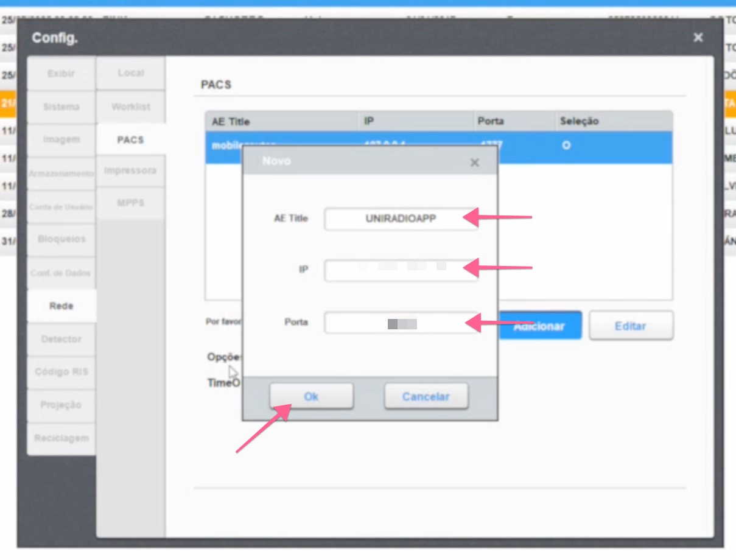This screenshot has height=560, width=736.
Task: Confirm the new PACS with Ok
Action: [311, 396]
